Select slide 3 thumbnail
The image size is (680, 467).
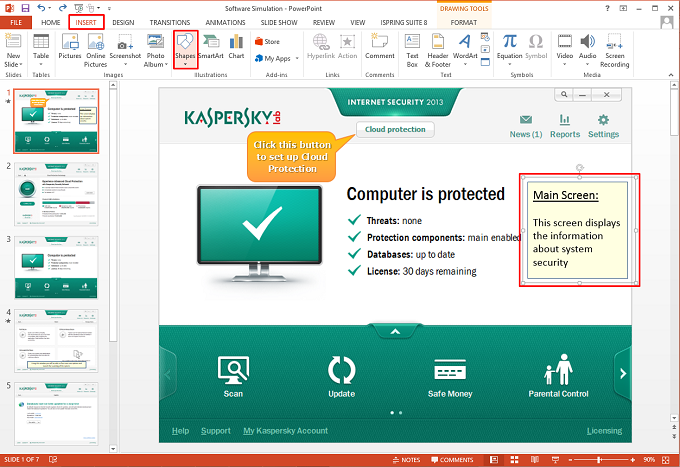(x=56, y=267)
